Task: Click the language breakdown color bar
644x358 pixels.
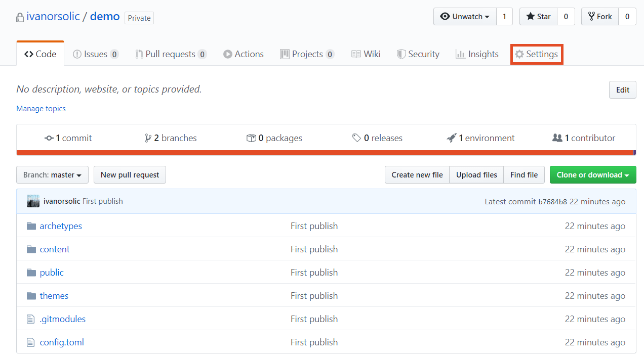Action: pyautogui.click(x=324, y=153)
